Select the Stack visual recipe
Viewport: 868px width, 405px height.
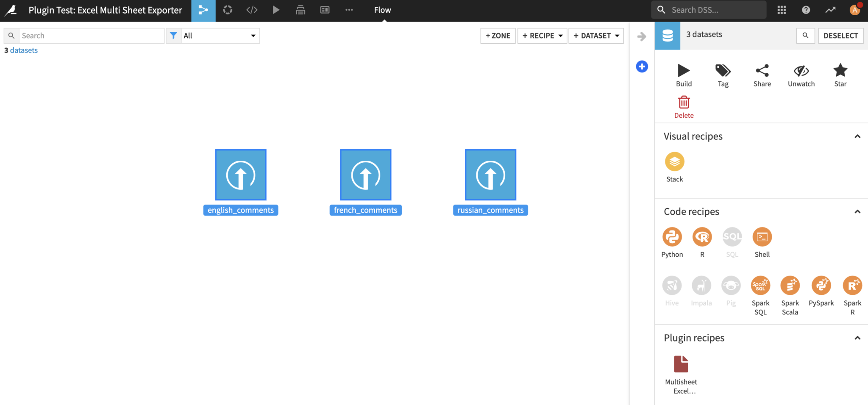coord(674,162)
